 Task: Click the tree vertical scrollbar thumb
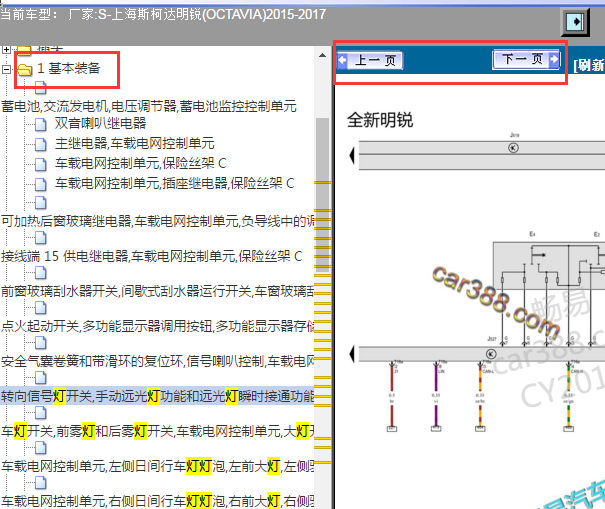322,195
